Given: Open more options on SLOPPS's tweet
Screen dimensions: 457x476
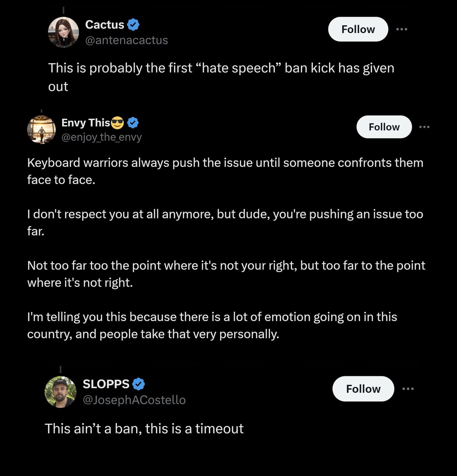Looking at the screenshot, I should pyautogui.click(x=408, y=388).
